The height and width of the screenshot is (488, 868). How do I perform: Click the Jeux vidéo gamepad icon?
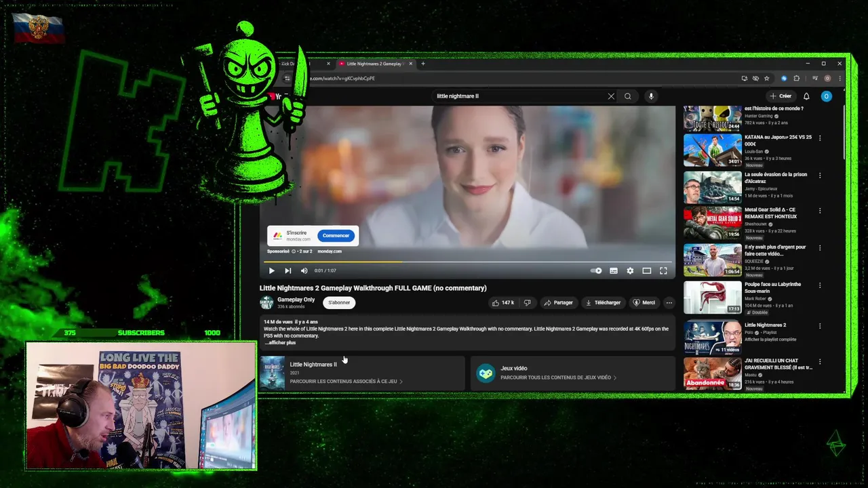(486, 373)
